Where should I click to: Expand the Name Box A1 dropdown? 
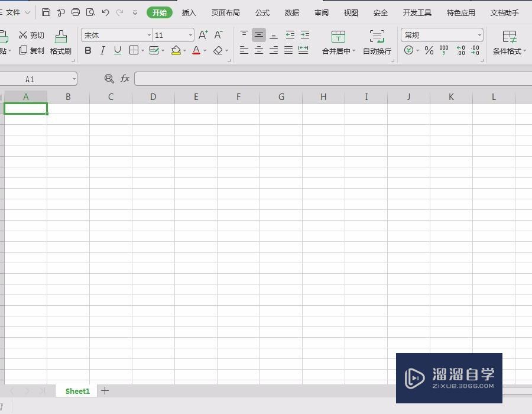(x=74, y=79)
